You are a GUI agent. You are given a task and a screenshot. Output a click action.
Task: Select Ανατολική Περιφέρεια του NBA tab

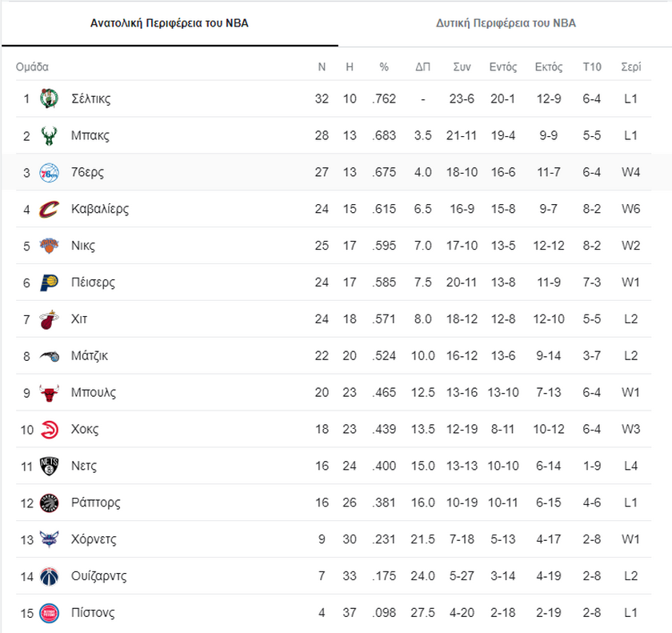[170, 23]
